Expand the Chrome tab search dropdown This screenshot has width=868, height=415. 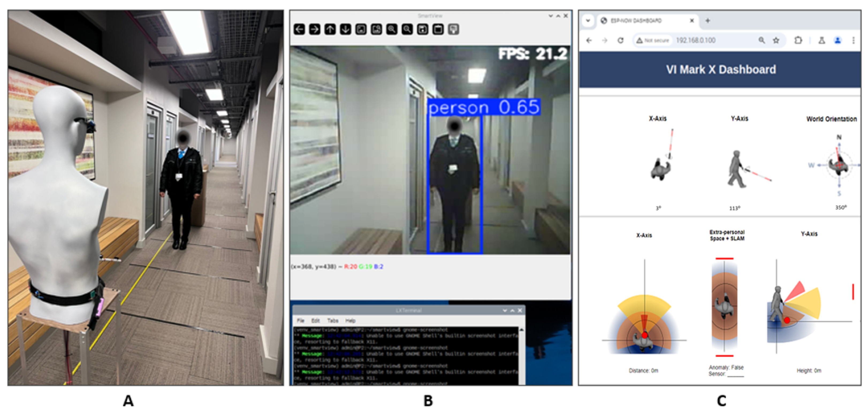click(x=588, y=21)
